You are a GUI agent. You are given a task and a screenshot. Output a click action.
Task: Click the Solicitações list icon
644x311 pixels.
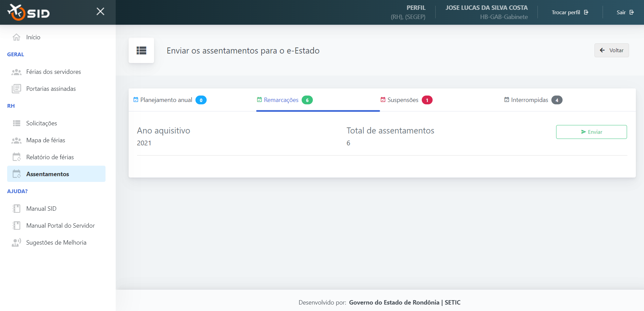click(x=16, y=123)
